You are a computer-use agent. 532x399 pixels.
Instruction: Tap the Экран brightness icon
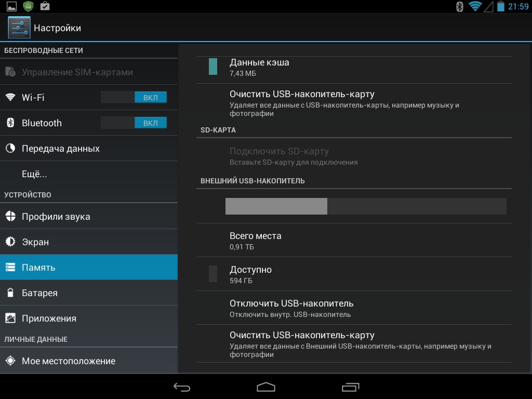click(10, 242)
